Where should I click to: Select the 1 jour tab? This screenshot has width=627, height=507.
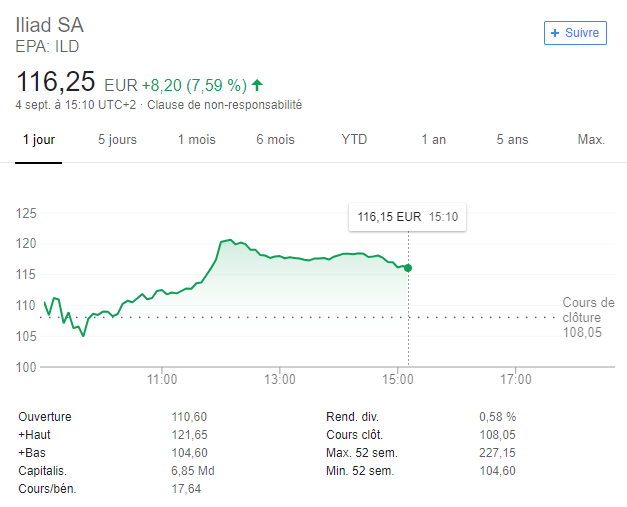[39, 140]
